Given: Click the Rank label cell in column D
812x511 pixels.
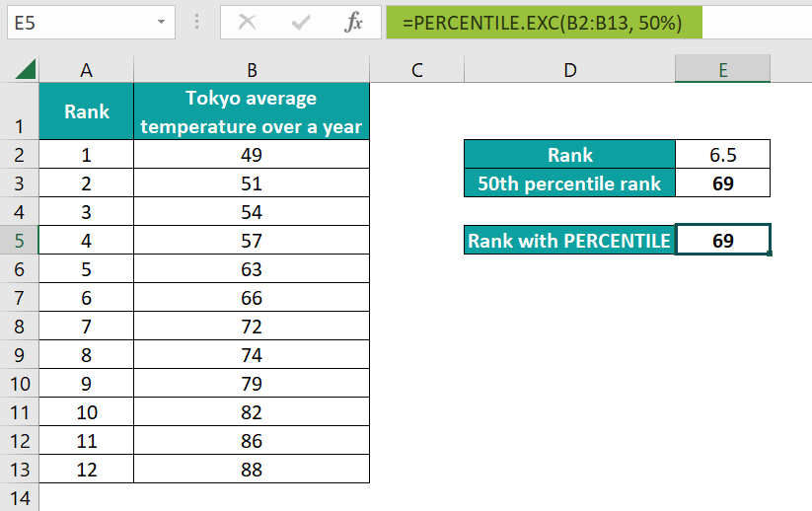Looking at the screenshot, I should tap(569, 154).
